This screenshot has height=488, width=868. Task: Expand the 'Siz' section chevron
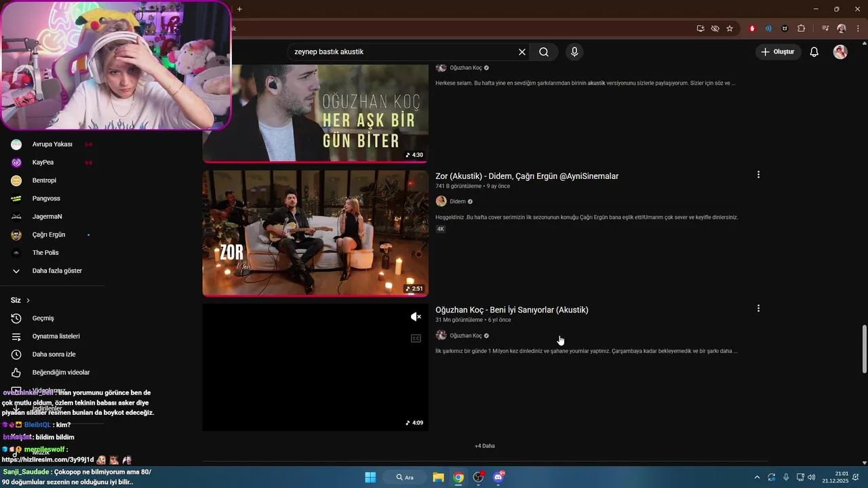coord(28,300)
